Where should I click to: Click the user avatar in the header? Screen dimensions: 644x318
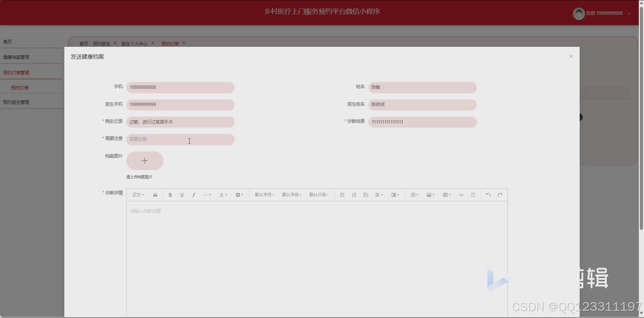(579, 13)
